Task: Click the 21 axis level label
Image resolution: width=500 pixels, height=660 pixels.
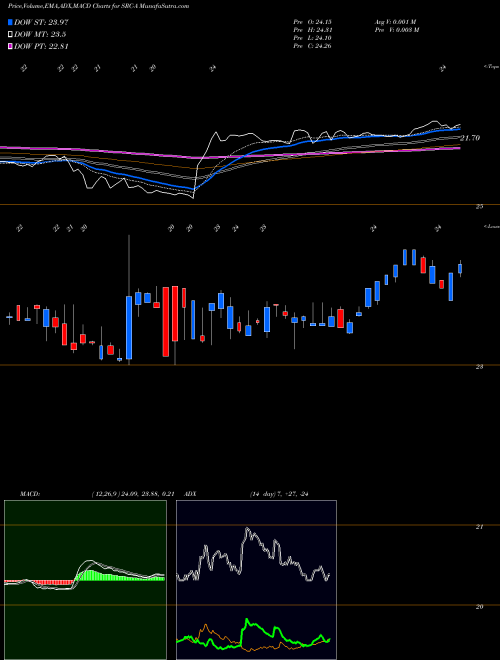Action: tap(479, 527)
